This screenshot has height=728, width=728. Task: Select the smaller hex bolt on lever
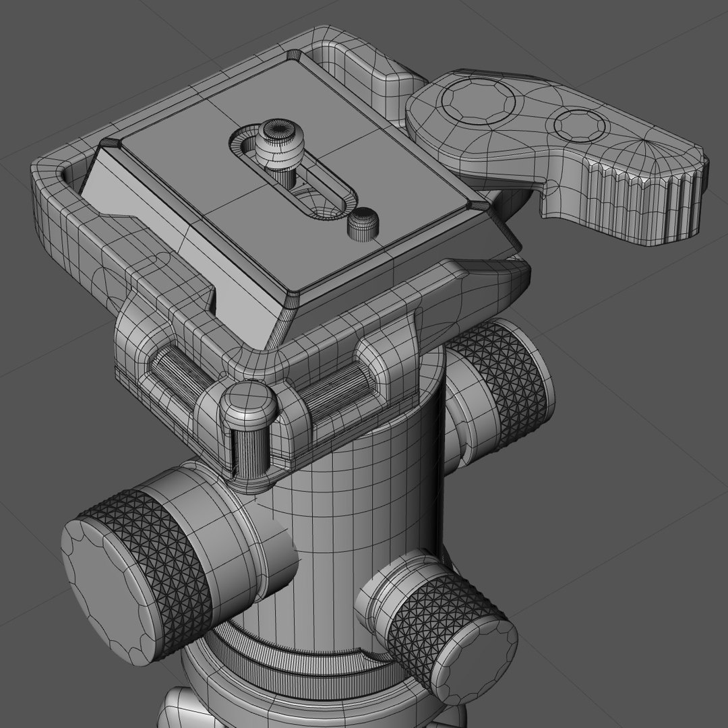click(x=580, y=125)
